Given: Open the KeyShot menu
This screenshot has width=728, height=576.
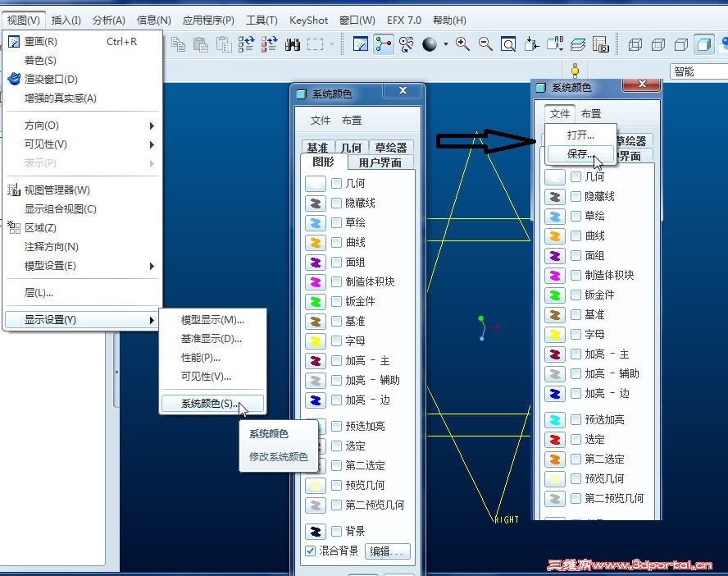Looking at the screenshot, I should [x=309, y=21].
